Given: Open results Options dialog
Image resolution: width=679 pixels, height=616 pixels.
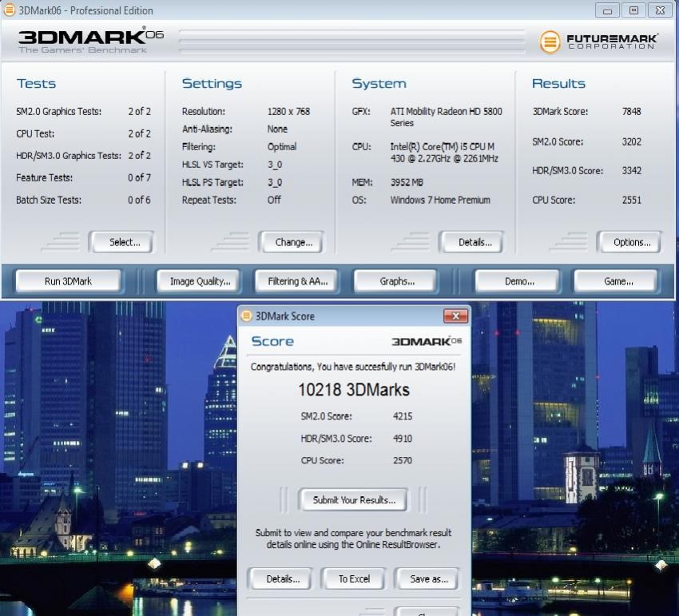Looking at the screenshot, I should click(x=629, y=242).
